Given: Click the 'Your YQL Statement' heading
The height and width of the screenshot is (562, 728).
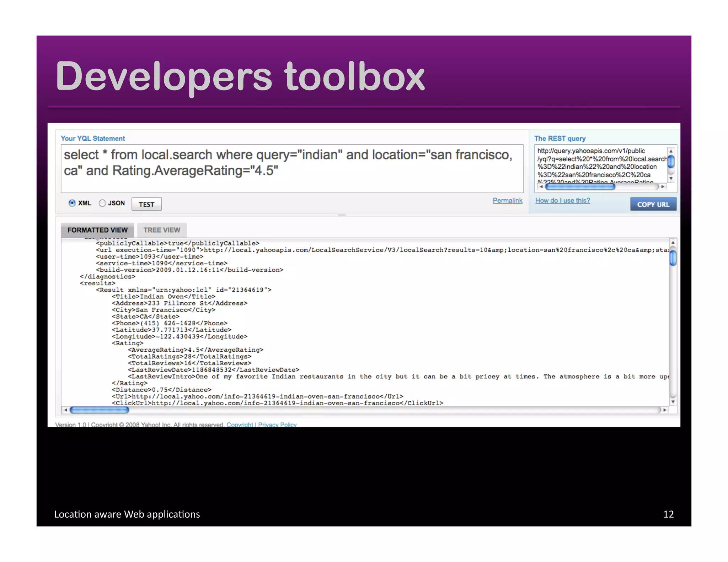Looking at the screenshot, I should pos(93,138).
